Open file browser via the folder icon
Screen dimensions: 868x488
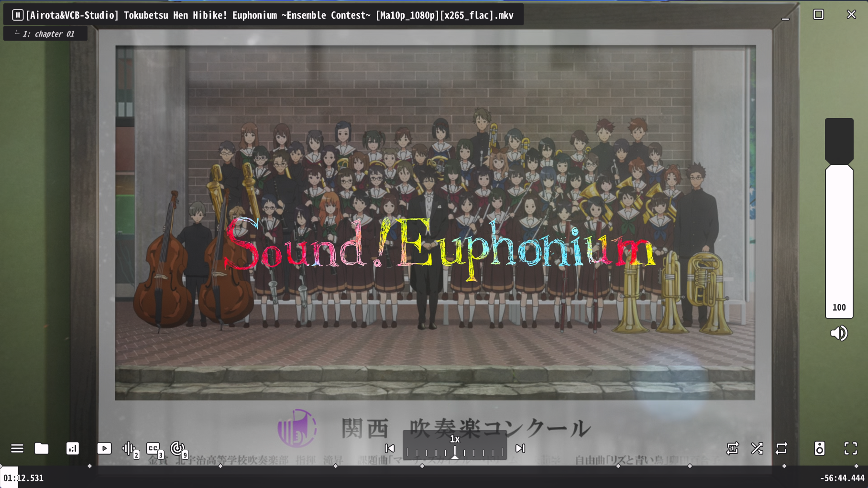point(42,448)
